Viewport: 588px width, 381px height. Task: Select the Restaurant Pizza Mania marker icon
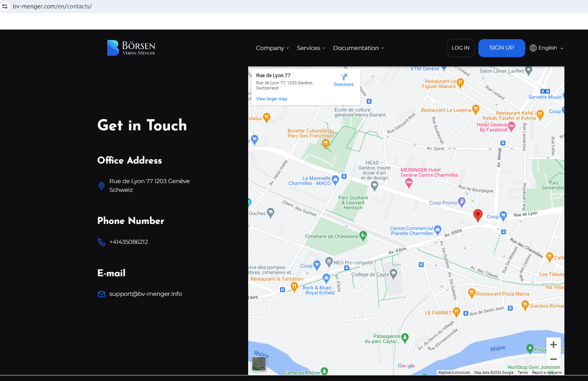tap(472, 293)
